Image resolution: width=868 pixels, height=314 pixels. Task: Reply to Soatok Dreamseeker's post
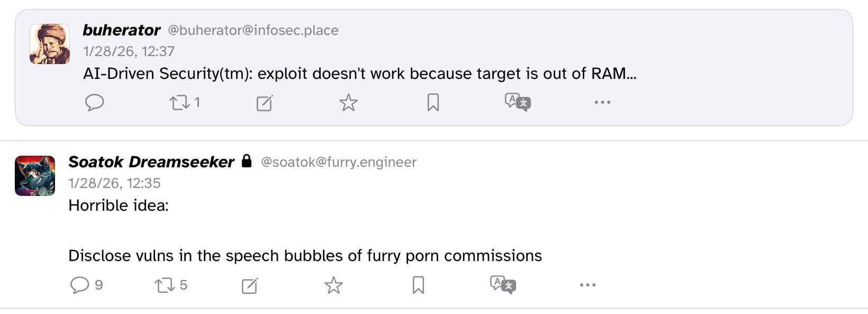click(x=80, y=285)
